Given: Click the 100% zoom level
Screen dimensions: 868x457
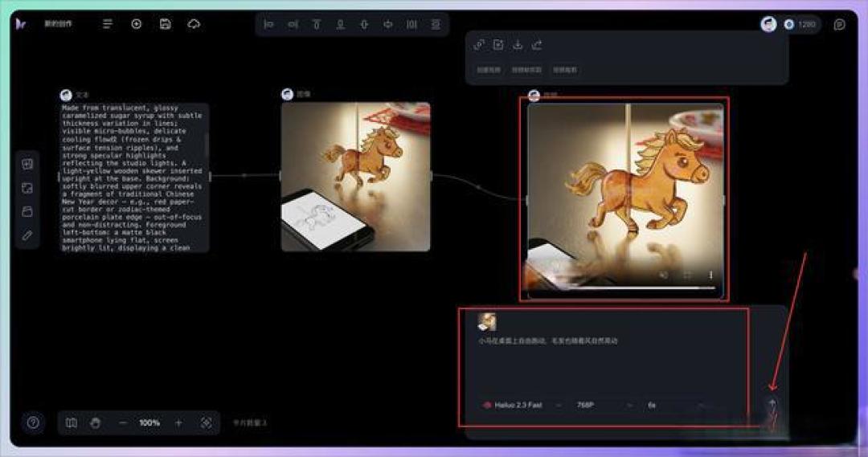Looking at the screenshot, I should (x=149, y=422).
